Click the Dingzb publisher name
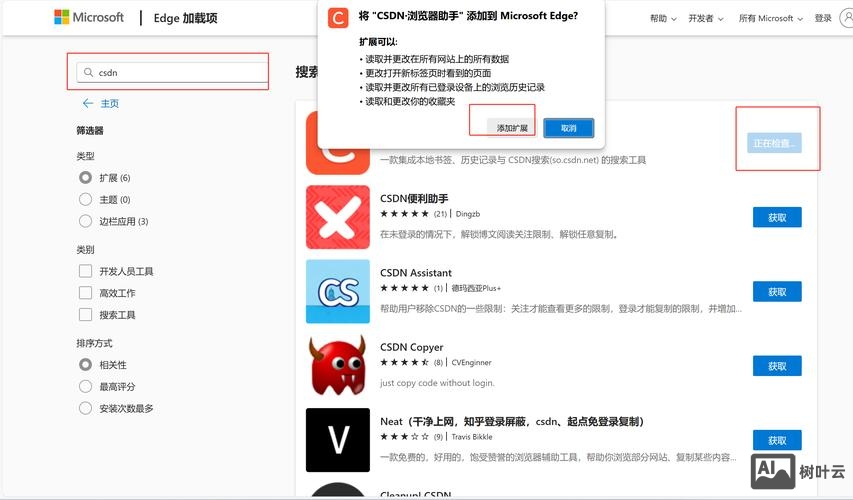853x500 pixels. point(468,214)
